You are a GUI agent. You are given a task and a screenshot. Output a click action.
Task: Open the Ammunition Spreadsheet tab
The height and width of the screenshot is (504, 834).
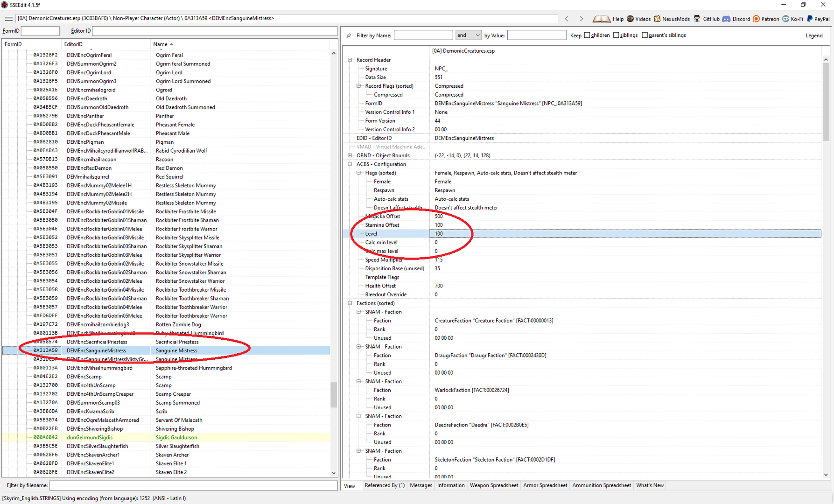pyautogui.click(x=602, y=485)
